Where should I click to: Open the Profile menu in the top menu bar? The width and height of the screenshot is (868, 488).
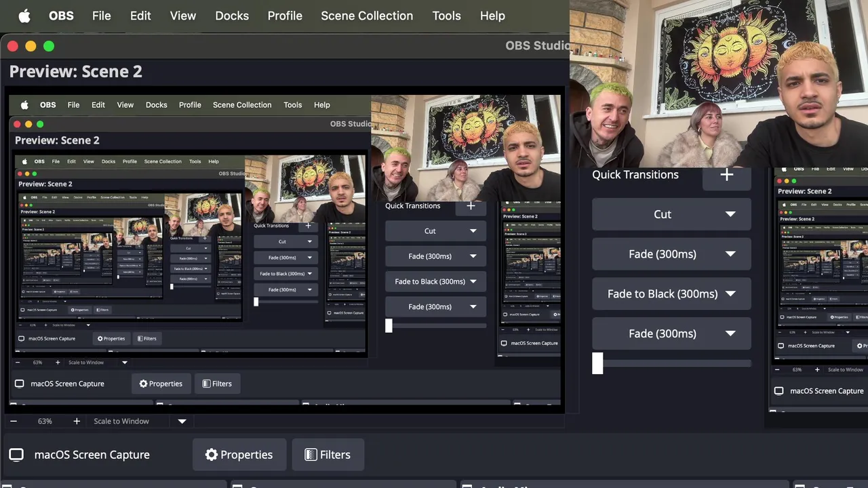point(285,16)
